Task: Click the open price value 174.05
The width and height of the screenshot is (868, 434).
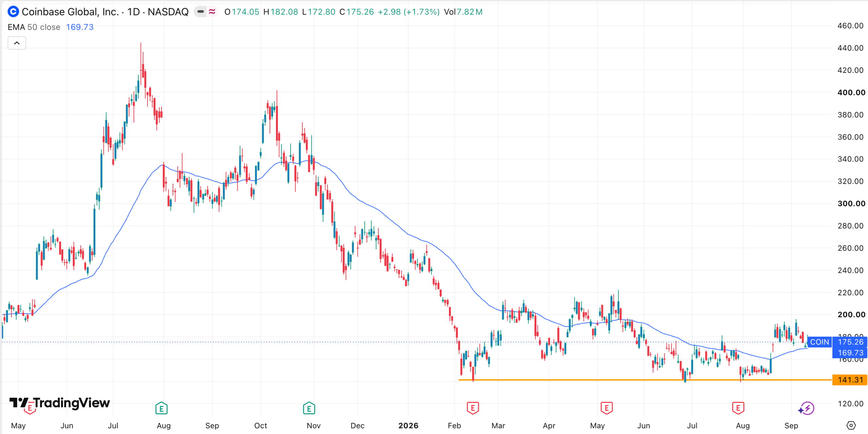Action: pos(245,12)
